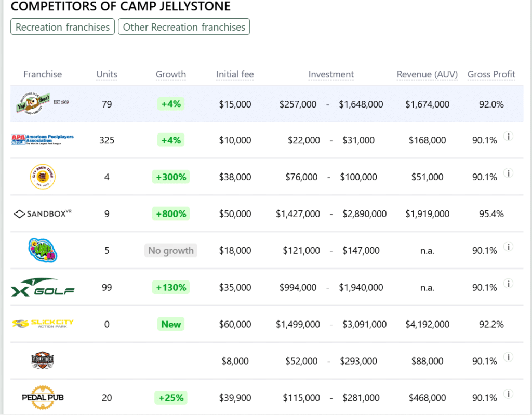Viewport: 532px width, 415px height.
Task: Click the $168,000 revenue value
Action: 427,140
